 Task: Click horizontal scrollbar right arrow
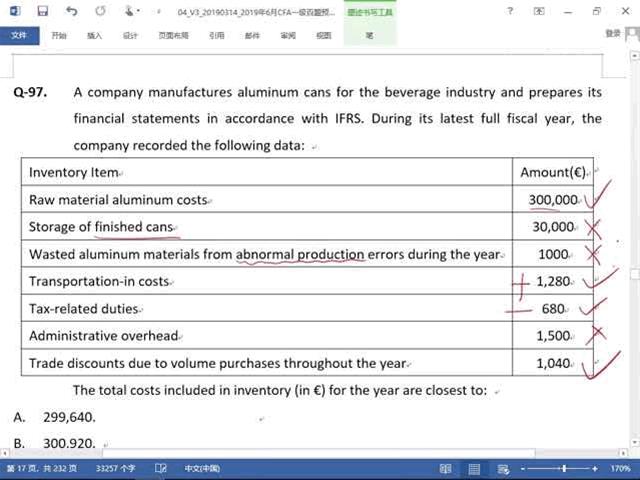click(x=624, y=453)
